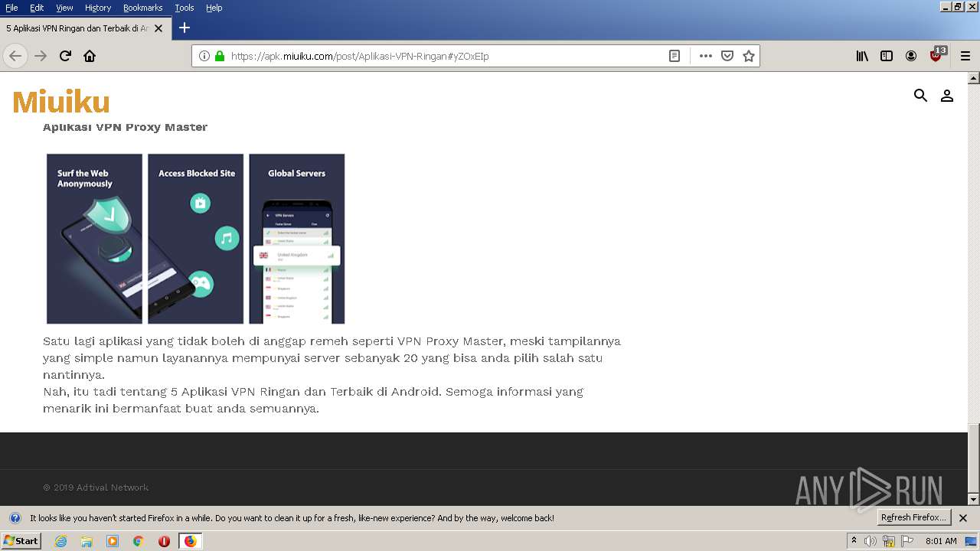
Task: Open the network icon in system tray
Action: point(889,541)
